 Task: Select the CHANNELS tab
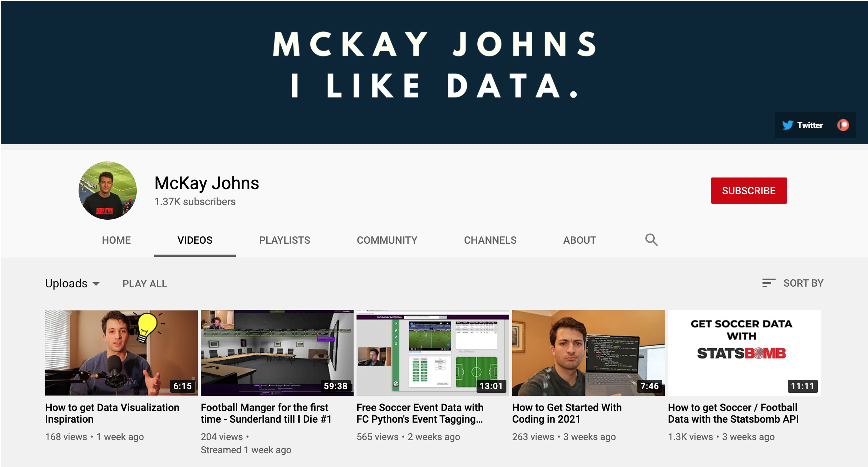tap(490, 240)
